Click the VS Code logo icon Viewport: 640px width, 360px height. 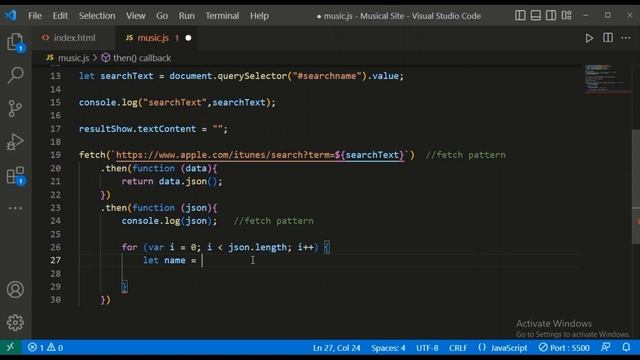click(x=11, y=16)
